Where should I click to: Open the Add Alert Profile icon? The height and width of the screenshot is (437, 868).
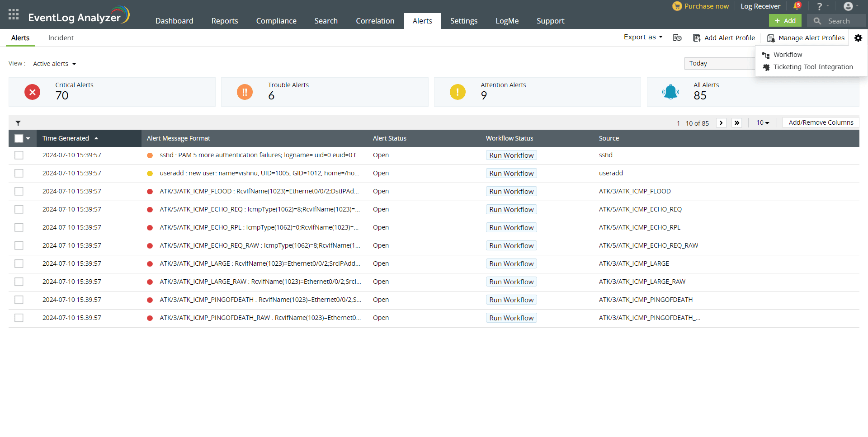697,38
